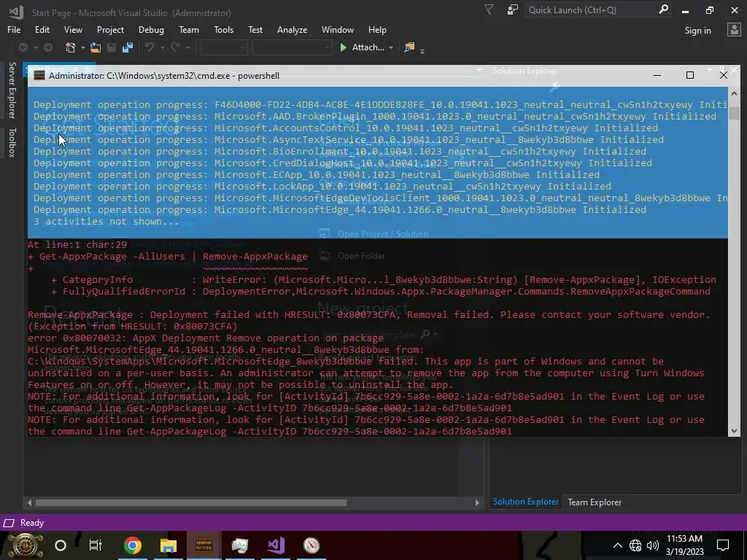The height and width of the screenshot is (560, 747).
Task: Click the New Project toolbar icon
Action: (x=71, y=47)
